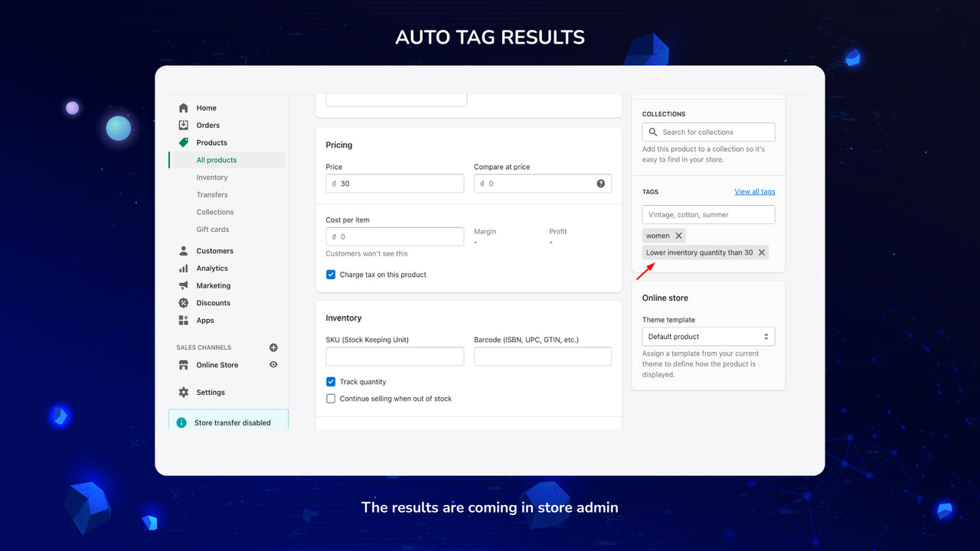980x551 pixels.
Task: Open the Orders section from sidebar
Action: click(x=207, y=125)
